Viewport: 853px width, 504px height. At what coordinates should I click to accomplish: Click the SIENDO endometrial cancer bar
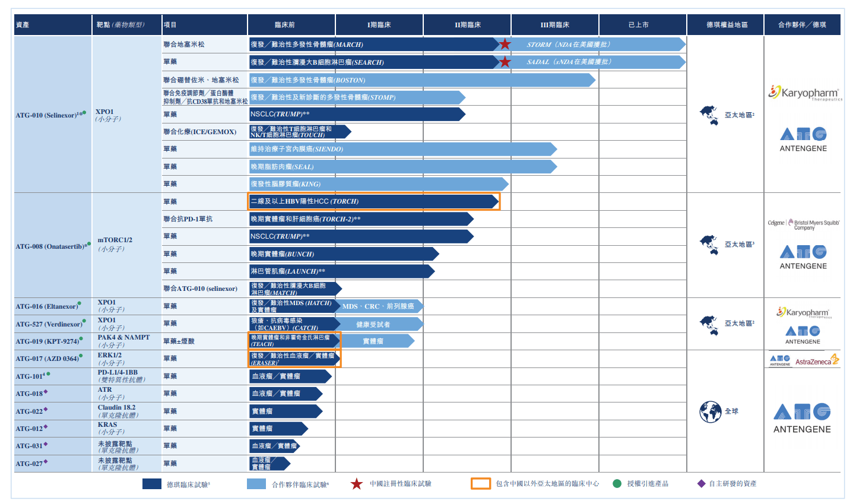(x=403, y=149)
